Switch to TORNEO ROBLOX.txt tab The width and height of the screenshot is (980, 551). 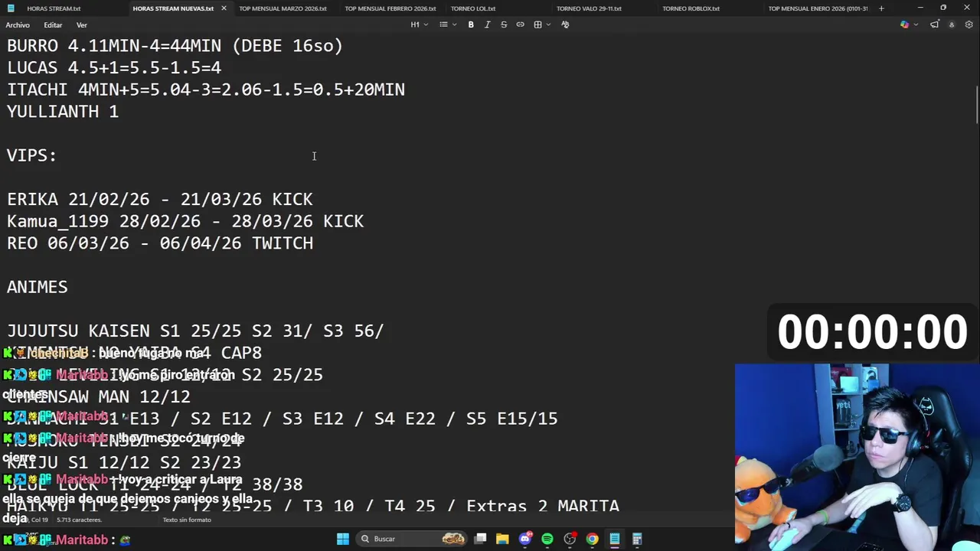[x=691, y=8]
